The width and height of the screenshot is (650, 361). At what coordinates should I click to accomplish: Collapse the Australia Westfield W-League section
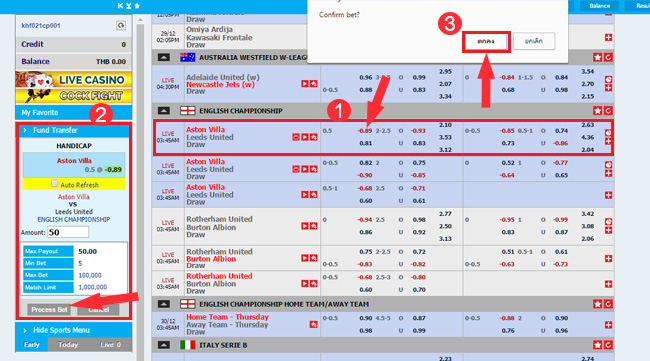(164, 57)
